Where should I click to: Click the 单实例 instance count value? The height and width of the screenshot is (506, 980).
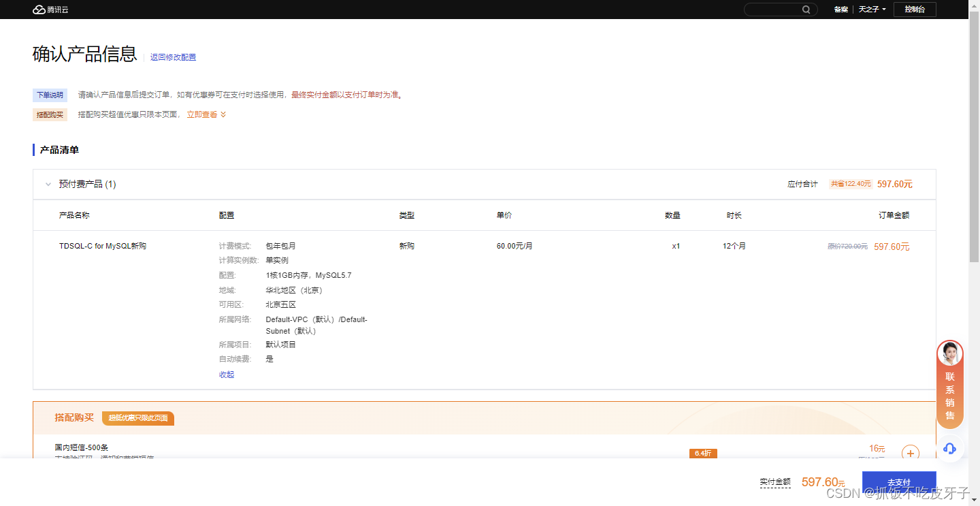point(277,260)
